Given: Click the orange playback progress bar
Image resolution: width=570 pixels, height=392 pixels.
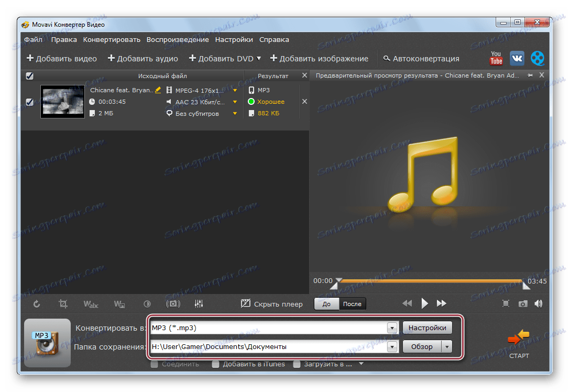Looking at the screenshot, I should tap(431, 281).
